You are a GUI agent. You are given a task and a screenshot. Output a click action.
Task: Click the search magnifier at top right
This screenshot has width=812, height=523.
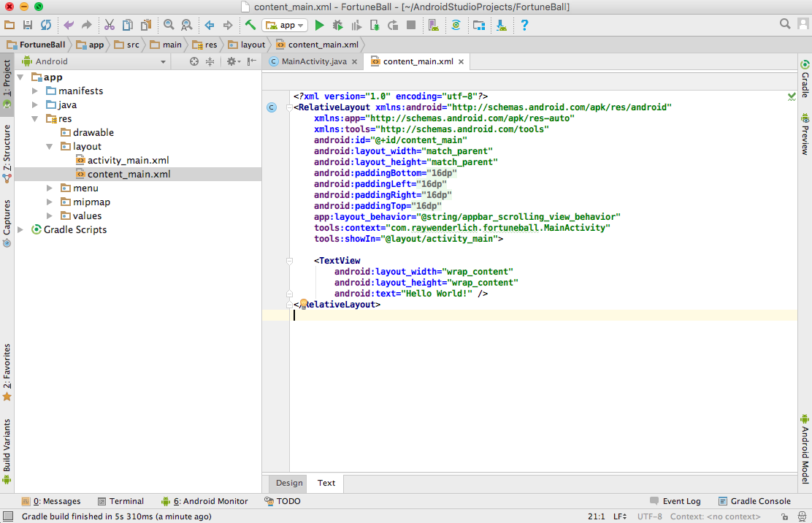click(785, 24)
